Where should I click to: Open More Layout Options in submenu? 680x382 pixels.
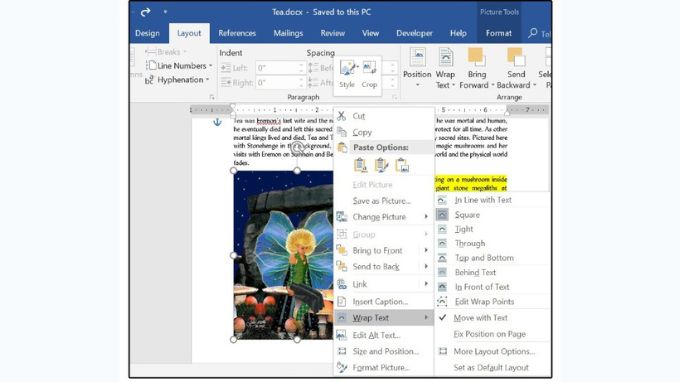click(x=492, y=351)
